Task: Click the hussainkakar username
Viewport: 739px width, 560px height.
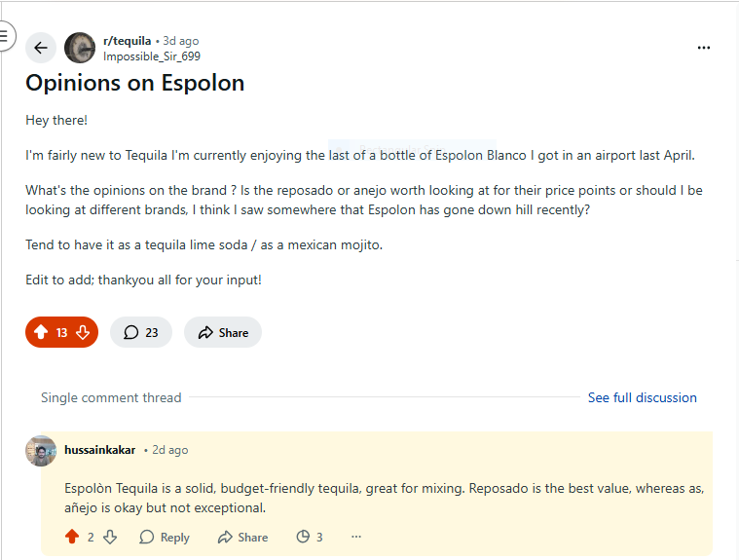Action: [100, 450]
